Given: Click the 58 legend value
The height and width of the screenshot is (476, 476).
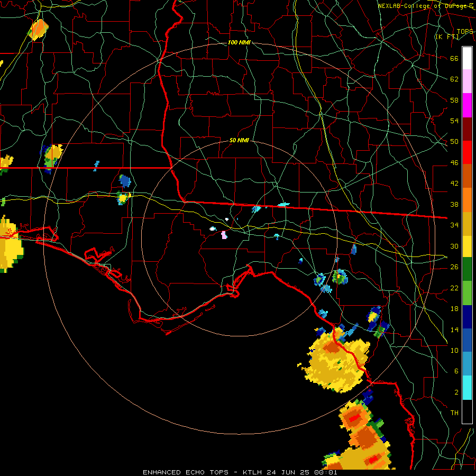Looking at the screenshot, I should coord(454,100).
